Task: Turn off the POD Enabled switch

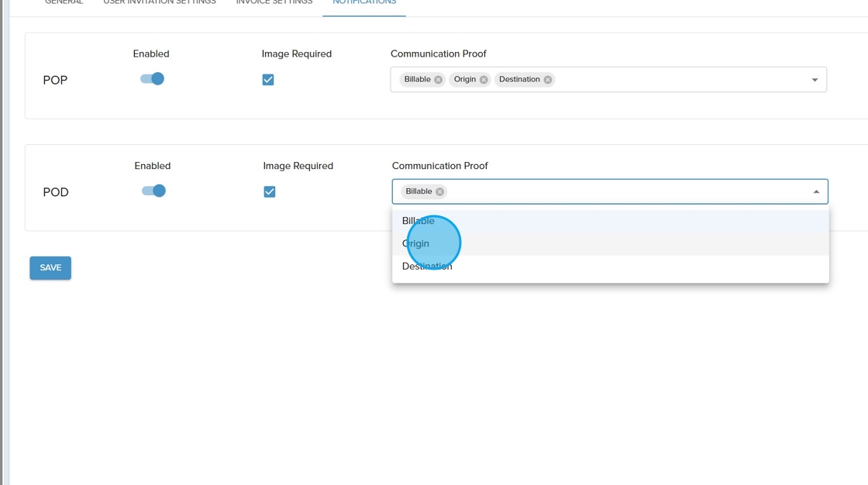Action: tap(154, 191)
